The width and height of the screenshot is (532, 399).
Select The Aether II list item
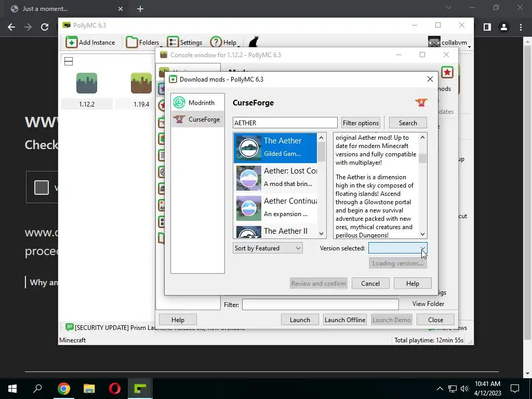click(275, 231)
